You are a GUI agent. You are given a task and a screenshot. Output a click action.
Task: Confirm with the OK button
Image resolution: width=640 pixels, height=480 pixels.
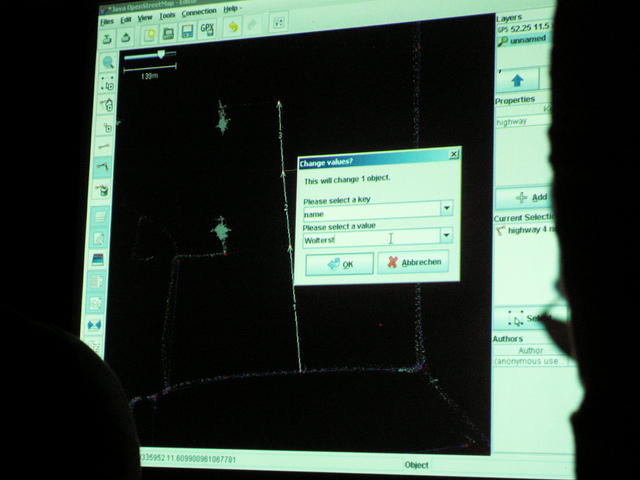[x=340, y=264]
